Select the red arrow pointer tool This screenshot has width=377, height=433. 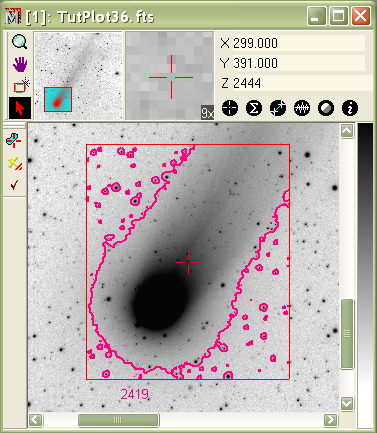click(20, 108)
